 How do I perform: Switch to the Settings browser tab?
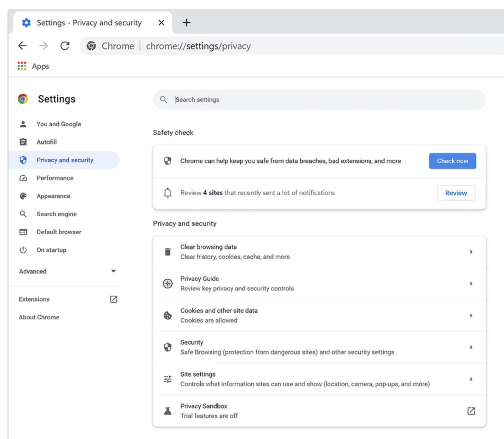(89, 22)
